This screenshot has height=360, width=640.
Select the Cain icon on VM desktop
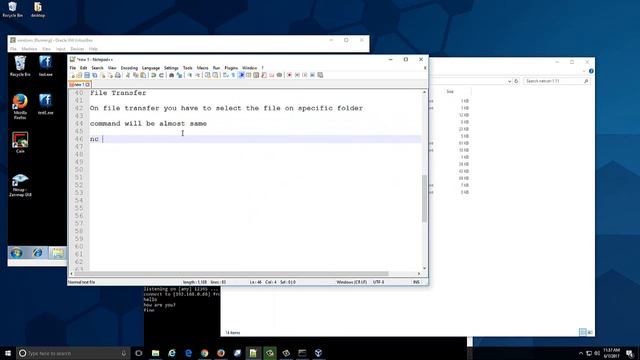(x=20, y=142)
